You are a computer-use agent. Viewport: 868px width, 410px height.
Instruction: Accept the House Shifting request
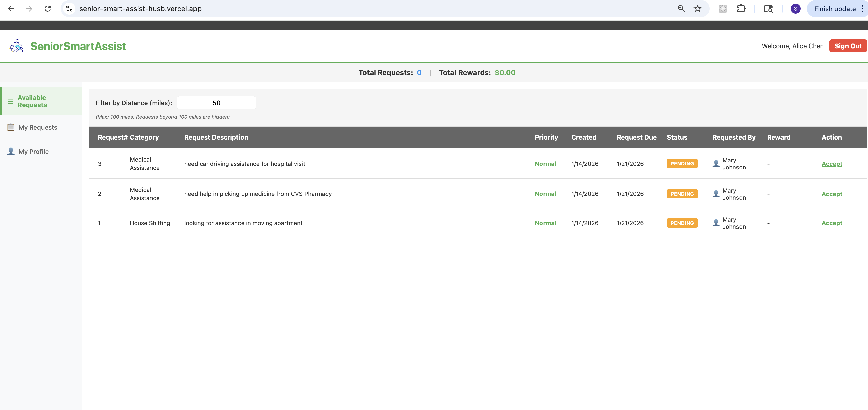[x=832, y=223]
